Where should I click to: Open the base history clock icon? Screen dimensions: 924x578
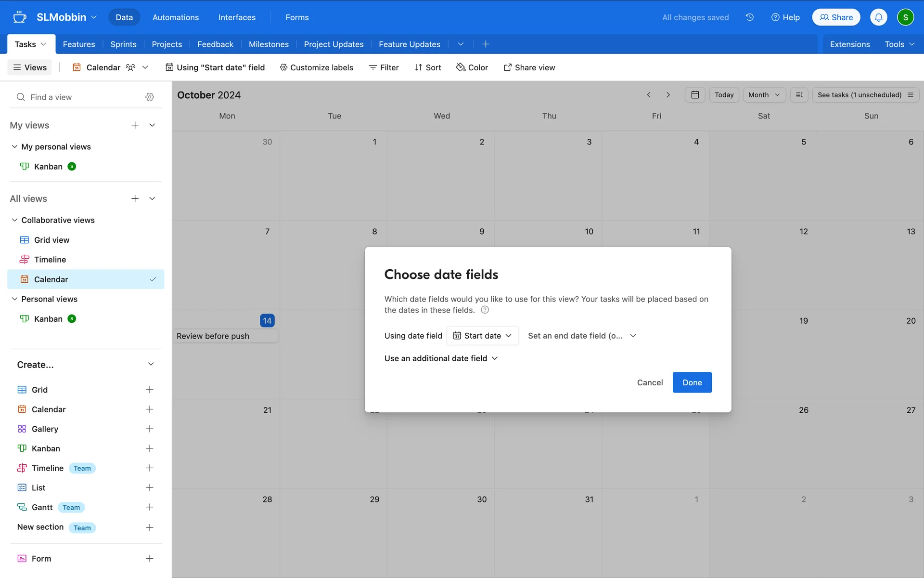point(749,17)
